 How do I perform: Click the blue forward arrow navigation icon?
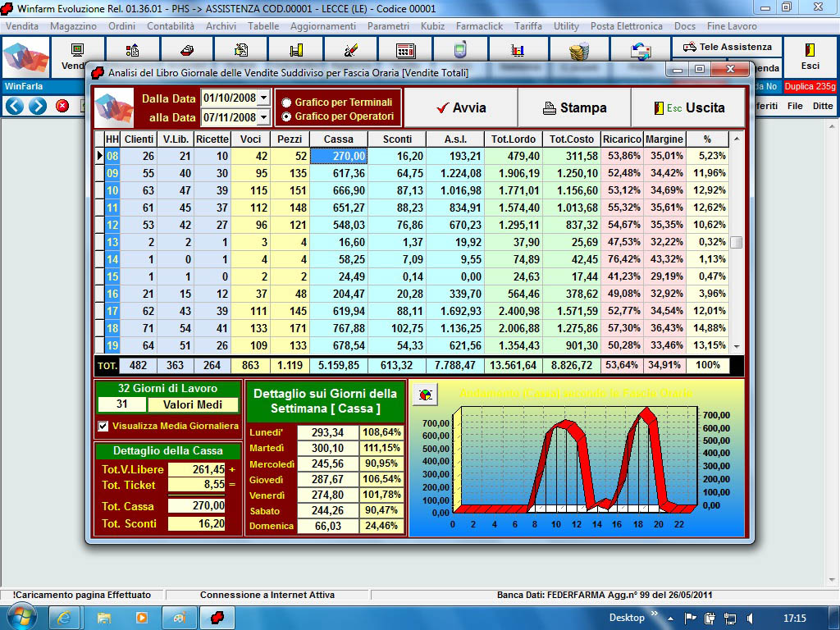tap(38, 106)
